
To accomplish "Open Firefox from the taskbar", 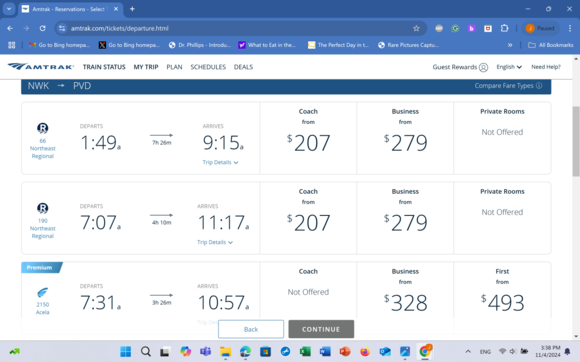I will (365, 352).
